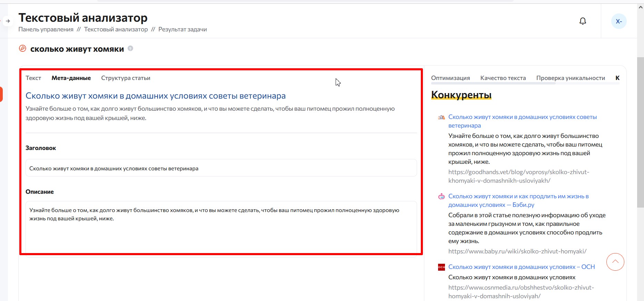Click the notification bell icon
This screenshot has width=644, height=301.
583,21
